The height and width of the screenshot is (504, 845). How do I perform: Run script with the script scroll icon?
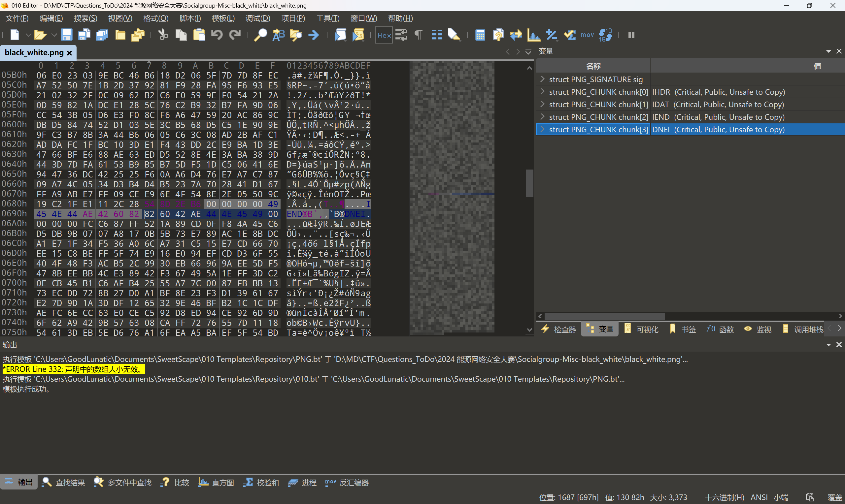[340, 35]
